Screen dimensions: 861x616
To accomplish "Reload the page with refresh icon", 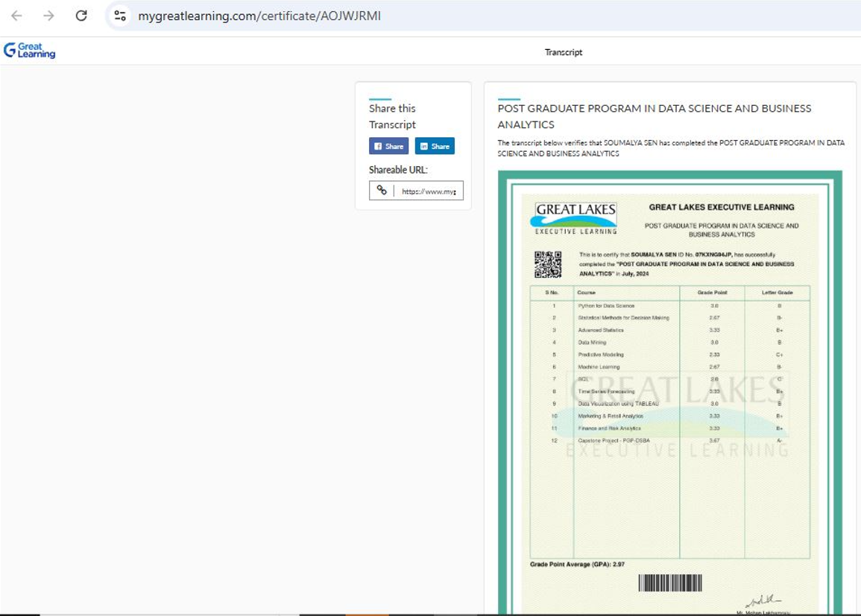I will pos(81,16).
